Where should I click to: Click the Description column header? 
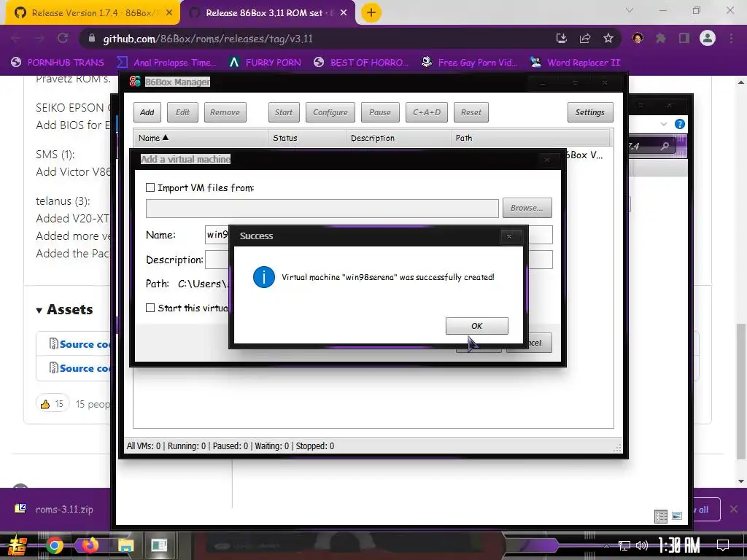(x=398, y=138)
